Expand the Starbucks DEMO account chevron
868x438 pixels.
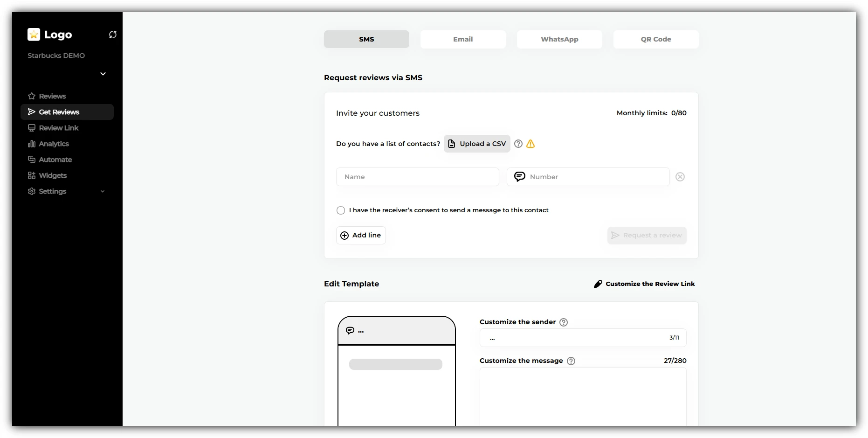(103, 74)
